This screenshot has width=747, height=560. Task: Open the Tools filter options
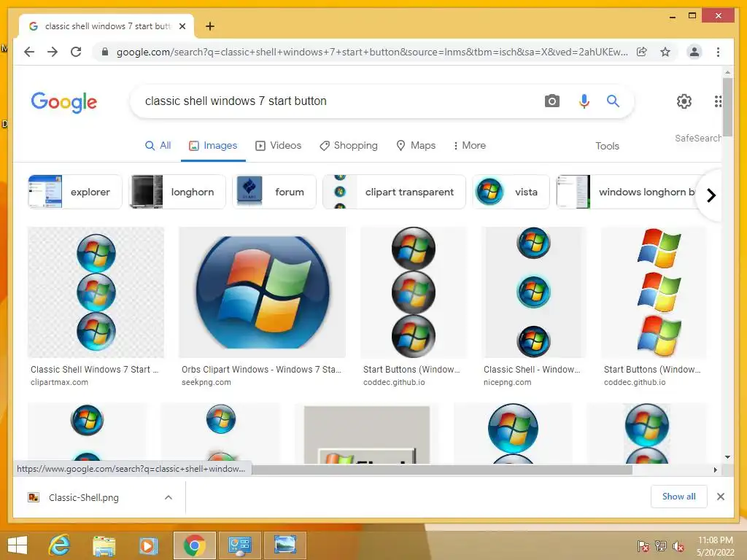[607, 146]
